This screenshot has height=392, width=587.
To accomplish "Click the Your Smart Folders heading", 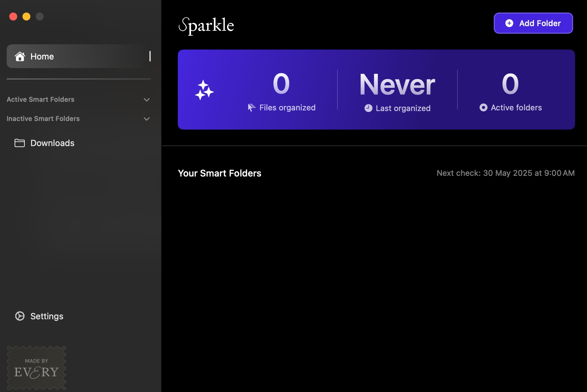I will [x=219, y=173].
